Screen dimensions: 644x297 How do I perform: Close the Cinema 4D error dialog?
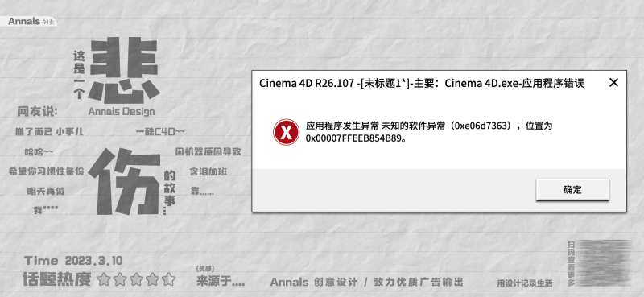(x=613, y=83)
